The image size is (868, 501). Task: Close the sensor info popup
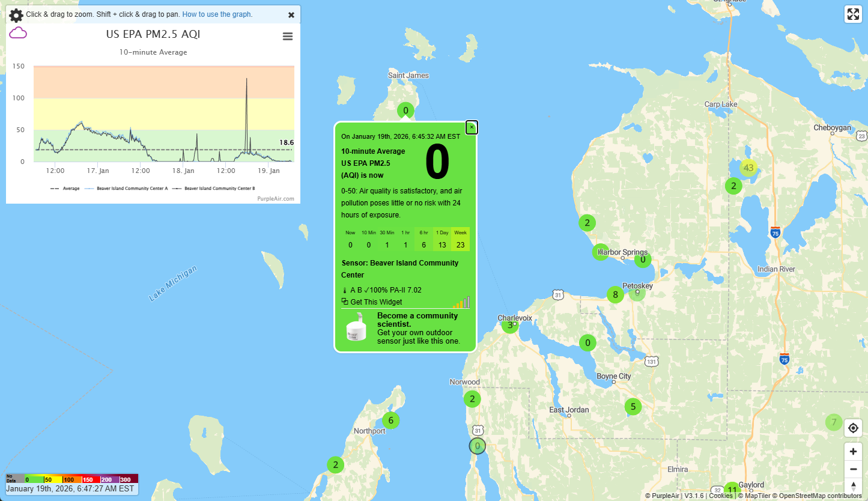pos(472,127)
